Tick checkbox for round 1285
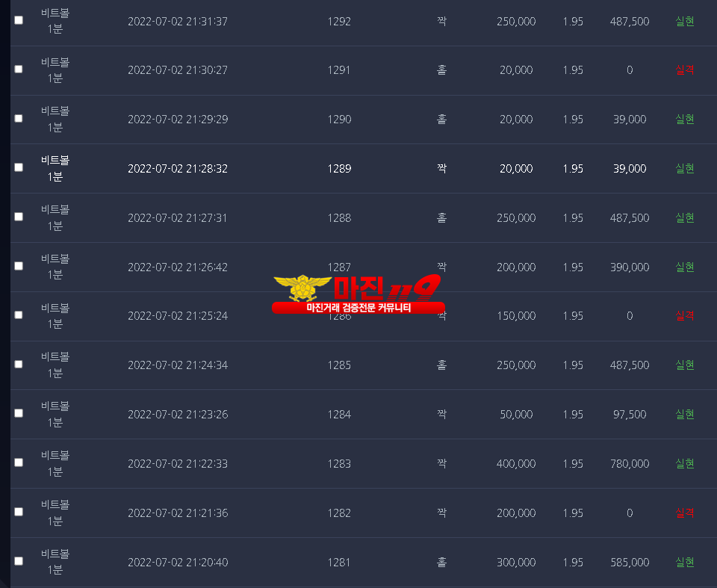Screen dimensions: 717x588 point(19,365)
